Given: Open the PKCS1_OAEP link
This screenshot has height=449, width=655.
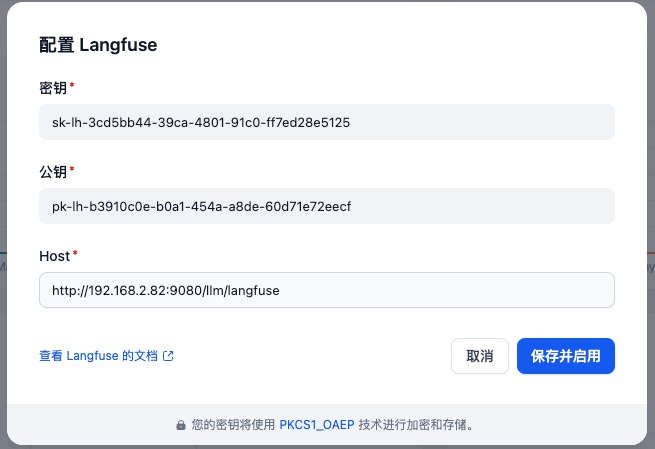Looking at the screenshot, I should click(317, 425).
